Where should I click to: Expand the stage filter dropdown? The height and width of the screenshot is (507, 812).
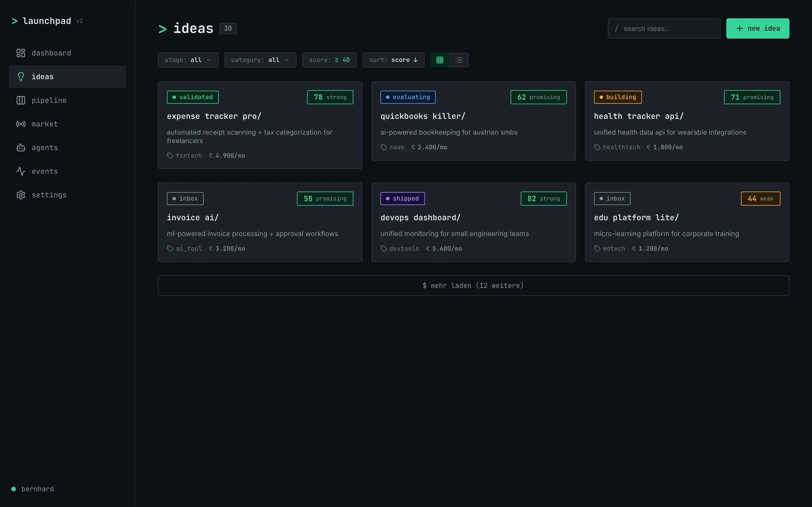point(188,60)
